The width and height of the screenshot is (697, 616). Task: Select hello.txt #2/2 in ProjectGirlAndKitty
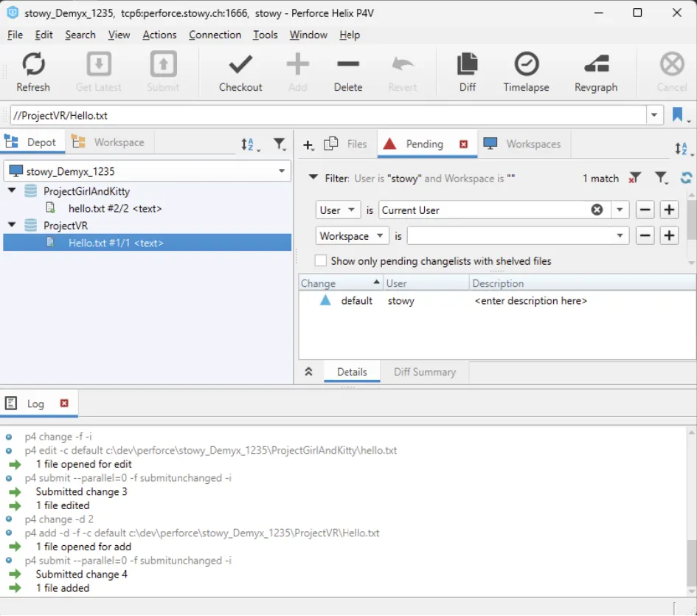pos(114,208)
